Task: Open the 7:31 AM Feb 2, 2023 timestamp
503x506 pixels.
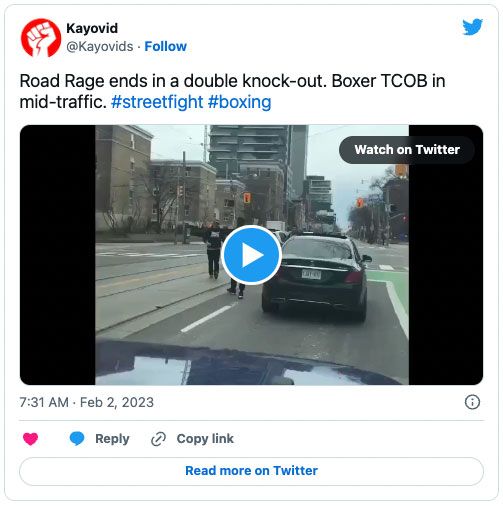Action: coord(87,402)
